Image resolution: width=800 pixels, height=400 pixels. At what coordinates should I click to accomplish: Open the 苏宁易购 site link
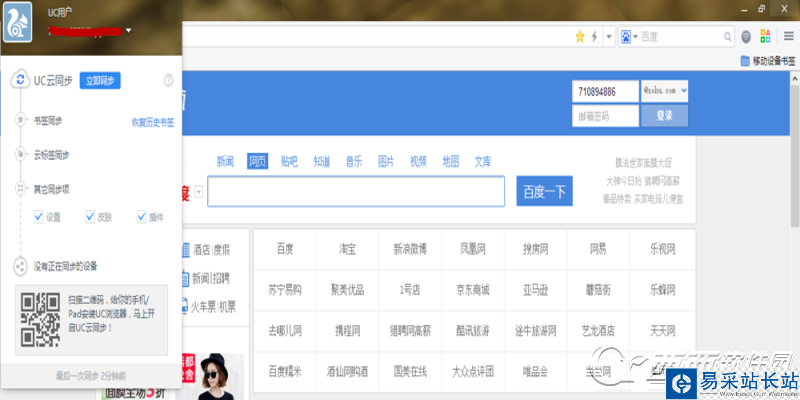285,290
